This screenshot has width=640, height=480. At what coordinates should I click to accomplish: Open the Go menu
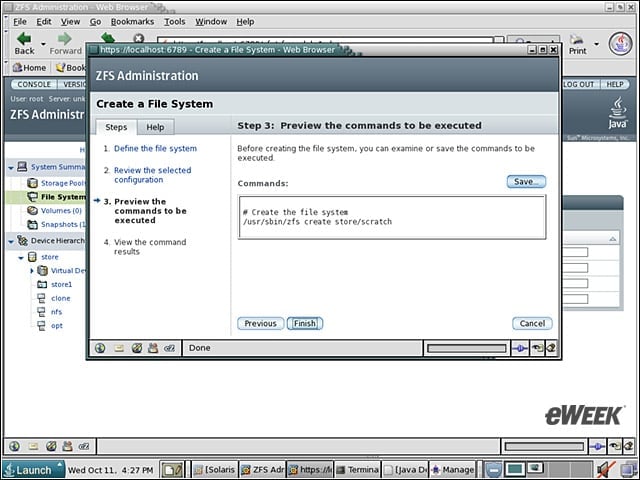[x=95, y=22]
